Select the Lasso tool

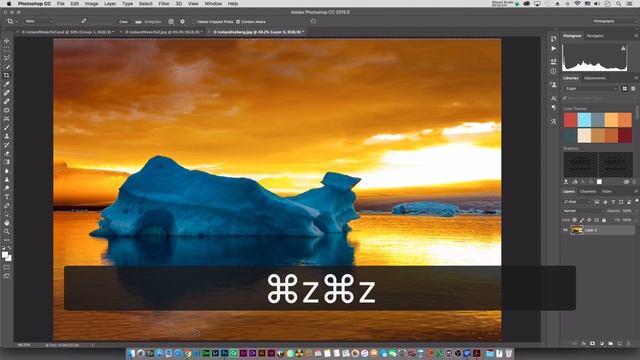(7, 58)
